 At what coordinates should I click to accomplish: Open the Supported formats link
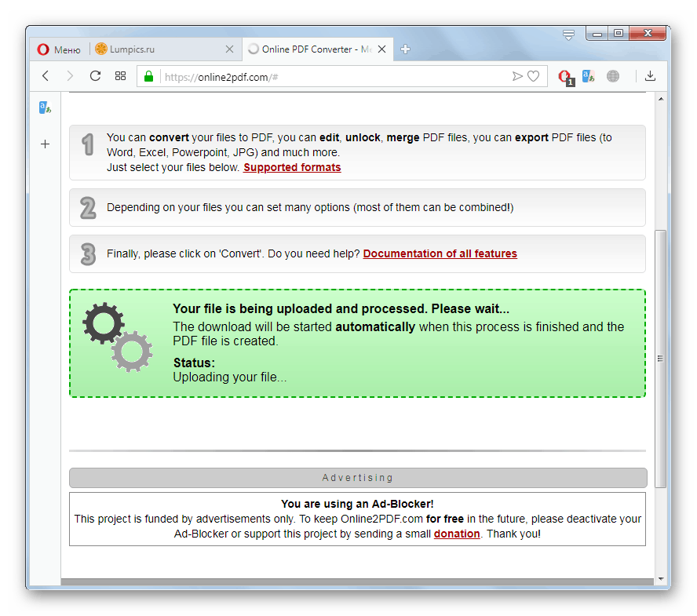tap(292, 168)
